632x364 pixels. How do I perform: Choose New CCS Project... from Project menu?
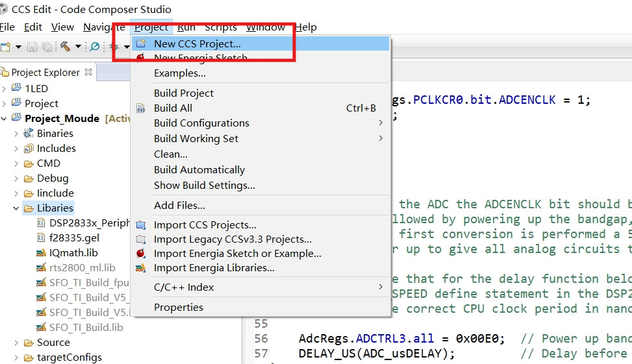(x=260, y=43)
